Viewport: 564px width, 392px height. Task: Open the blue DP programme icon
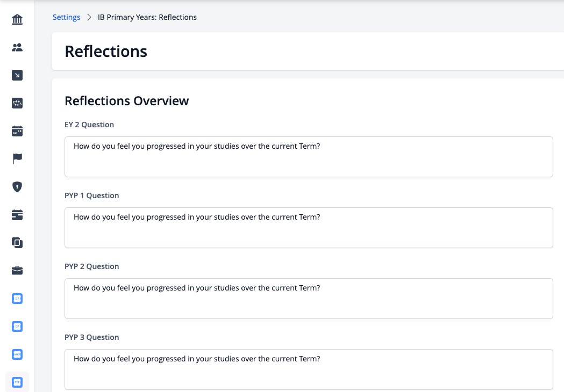(x=17, y=299)
